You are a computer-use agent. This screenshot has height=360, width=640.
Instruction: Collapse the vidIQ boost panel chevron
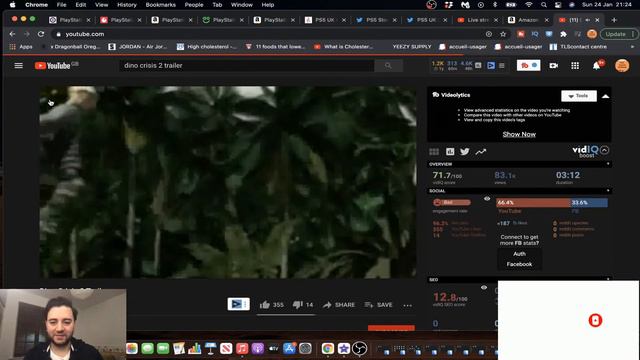tap(604, 150)
